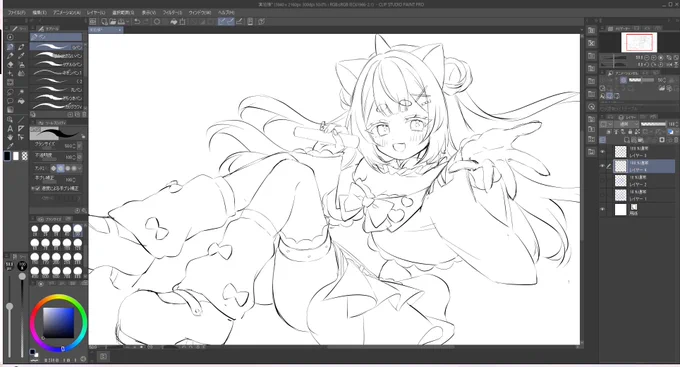The height and width of the screenshot is (367, 680).
Task: Select the Eyedropper tool
Action: point(10,146)
